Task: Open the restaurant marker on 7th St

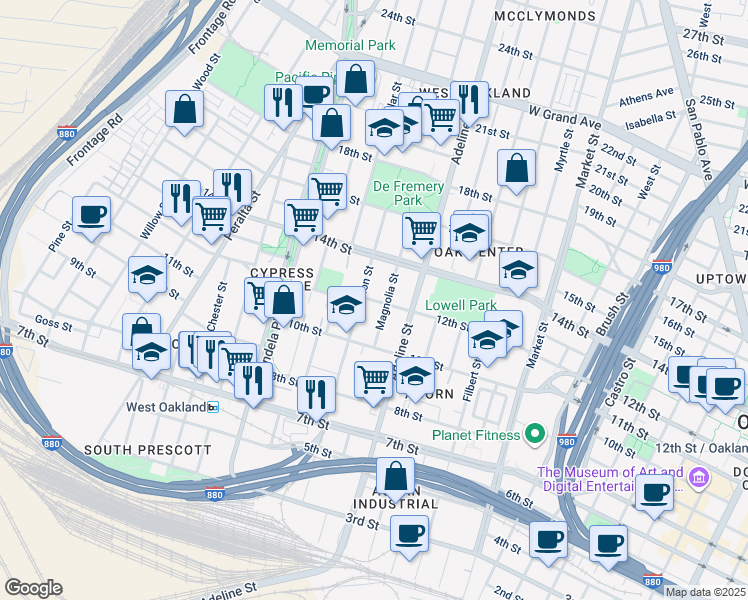Action: click(x=316, y=394)
